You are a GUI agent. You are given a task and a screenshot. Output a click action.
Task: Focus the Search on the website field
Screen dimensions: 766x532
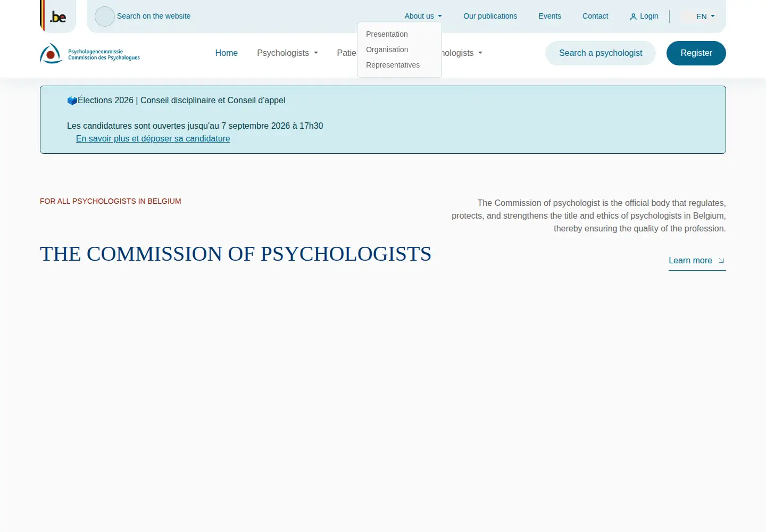154,16
